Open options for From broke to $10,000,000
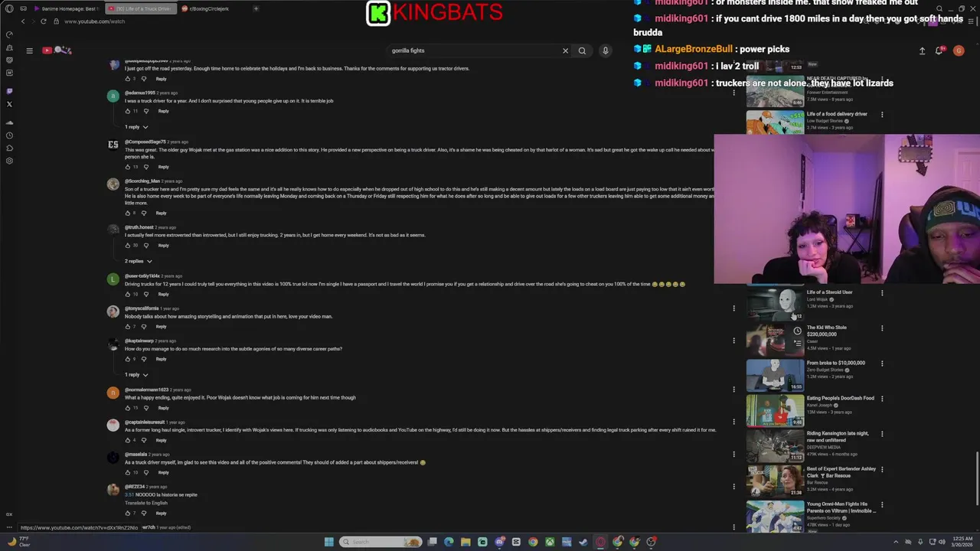Screen dimensions: 980x551 point(882,364)
